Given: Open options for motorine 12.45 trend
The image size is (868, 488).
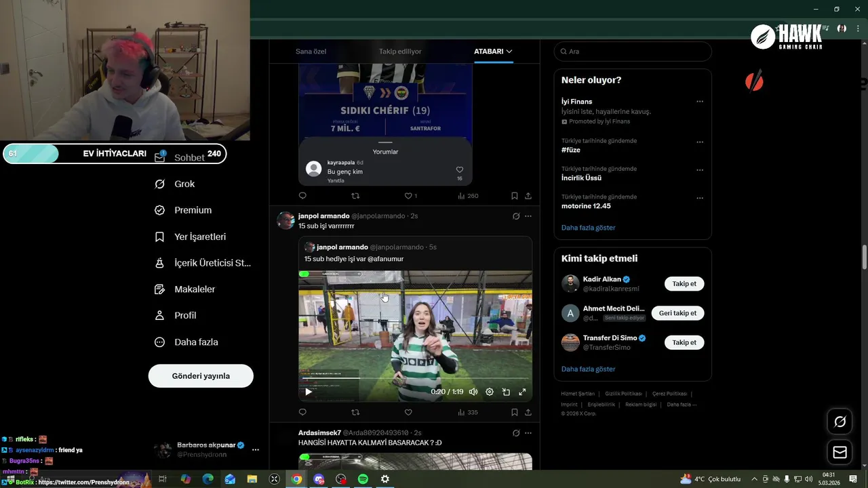Looking at the screenshot, I should tap(700, 198).
